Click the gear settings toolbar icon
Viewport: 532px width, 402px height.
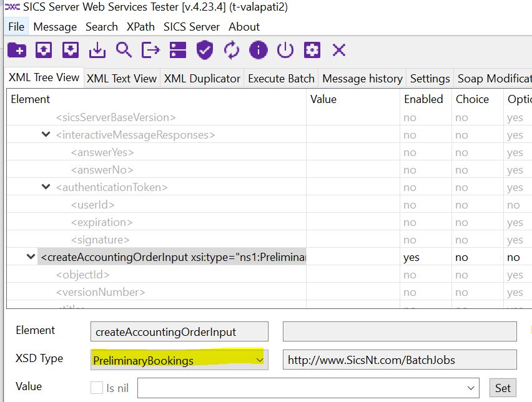(x=312, y=50)
